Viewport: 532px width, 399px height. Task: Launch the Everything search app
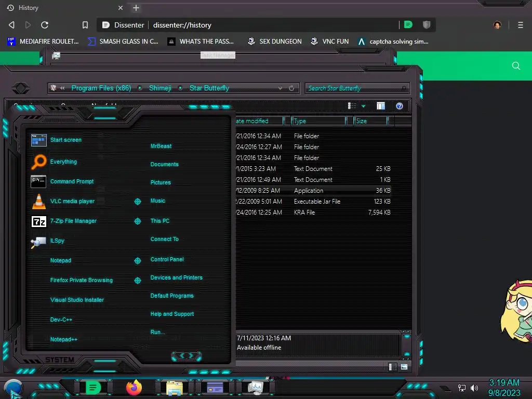coord(54,162)
